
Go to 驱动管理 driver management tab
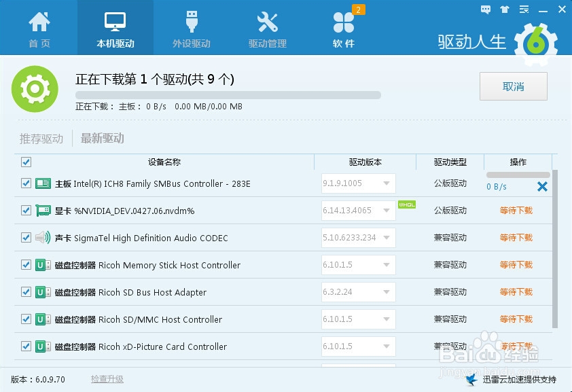pyautogui.click(x=268, y=29)
